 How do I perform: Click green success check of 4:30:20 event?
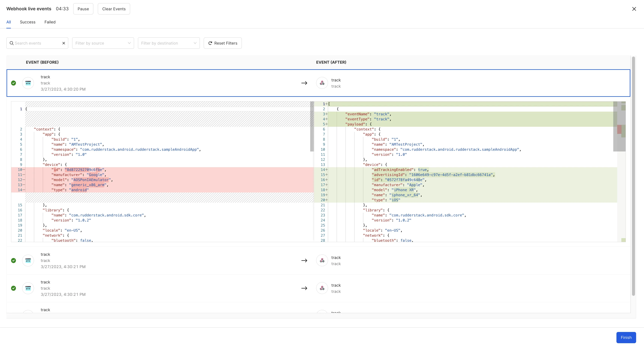pyautogui.click(x=13, y=83)
